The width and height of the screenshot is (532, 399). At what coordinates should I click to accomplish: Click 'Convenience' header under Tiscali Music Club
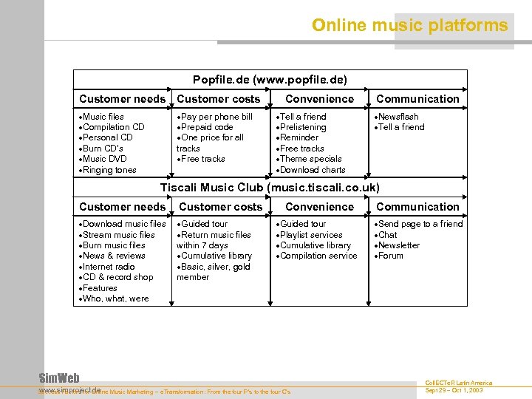coord(320,207)
